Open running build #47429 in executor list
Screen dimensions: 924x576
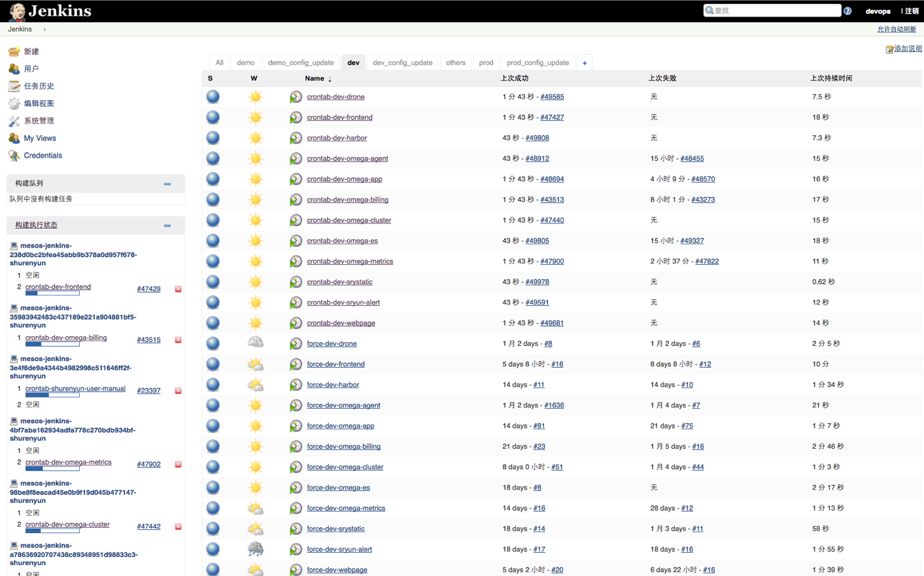(149, 289)
